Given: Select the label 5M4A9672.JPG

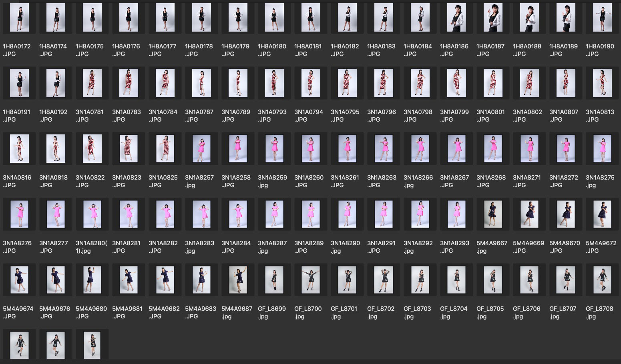Looking at the screenshot, I should point(601,247).
